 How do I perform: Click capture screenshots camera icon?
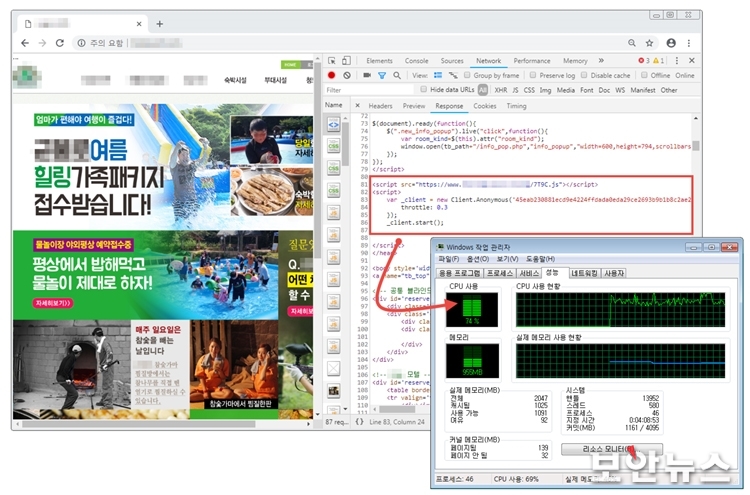(x=367, y=75)
